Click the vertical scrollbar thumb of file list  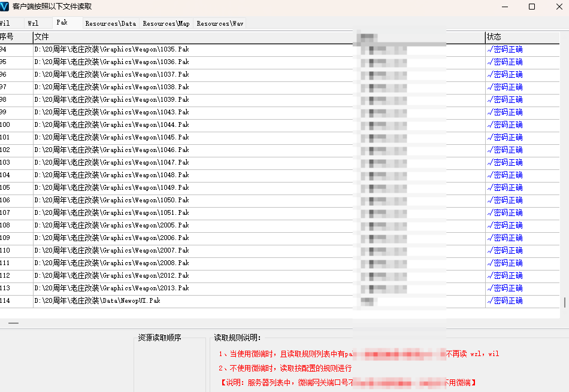tap(565, 302)
